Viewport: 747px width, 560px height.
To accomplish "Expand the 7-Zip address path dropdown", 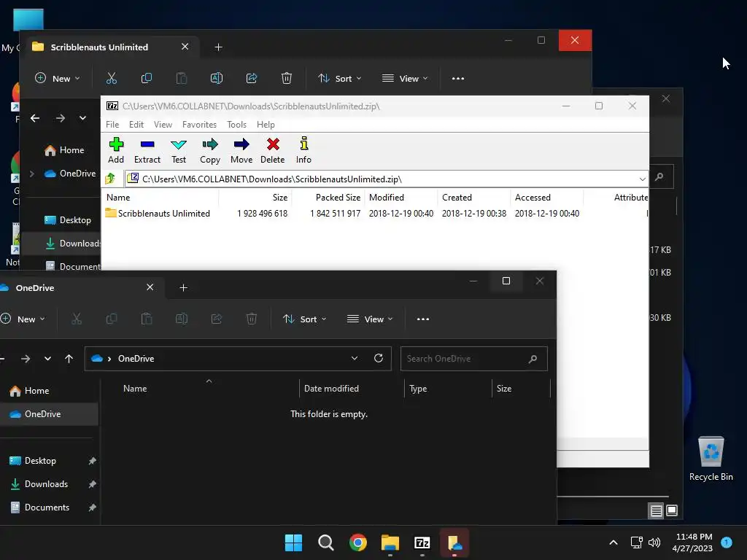I will point(642,179).
